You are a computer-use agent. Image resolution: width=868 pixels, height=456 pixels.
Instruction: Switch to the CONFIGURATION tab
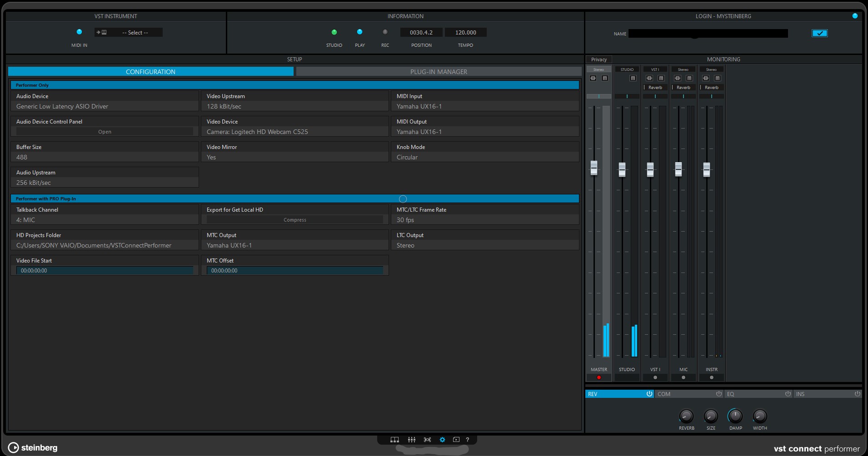[x=150, y=72]
